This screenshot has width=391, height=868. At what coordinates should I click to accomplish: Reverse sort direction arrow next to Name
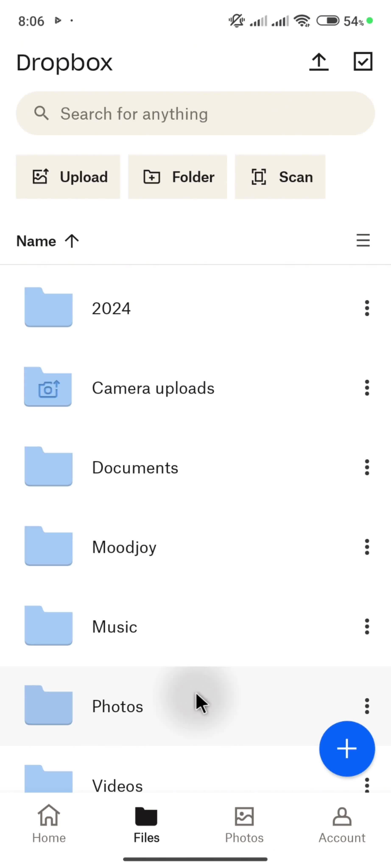coord(71,241)
